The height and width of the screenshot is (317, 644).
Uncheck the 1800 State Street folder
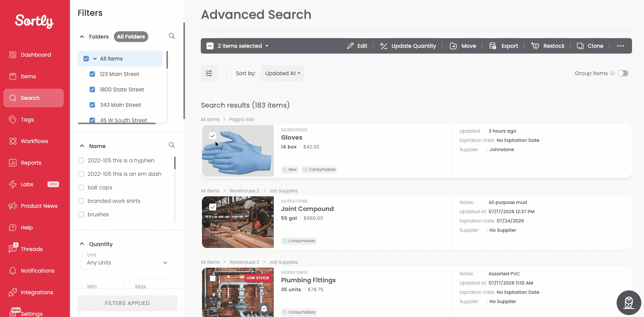(92, 89)
